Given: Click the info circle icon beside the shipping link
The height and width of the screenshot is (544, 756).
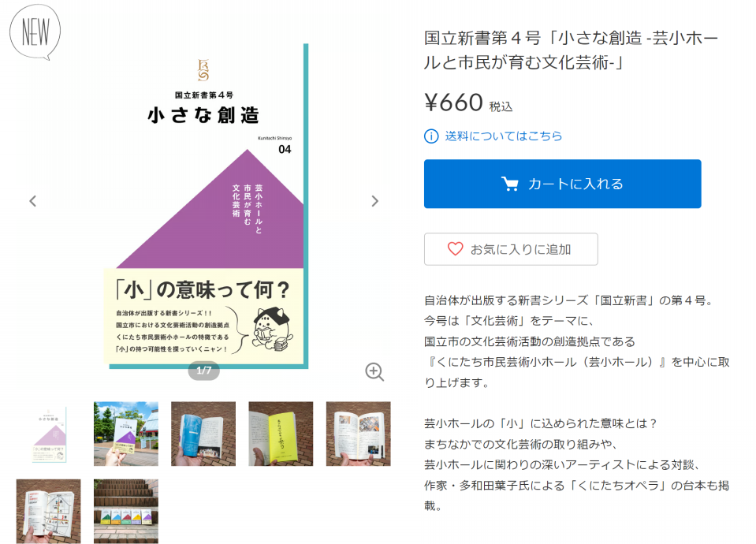Looking at the screenshot, I should (x=431, y=136).
